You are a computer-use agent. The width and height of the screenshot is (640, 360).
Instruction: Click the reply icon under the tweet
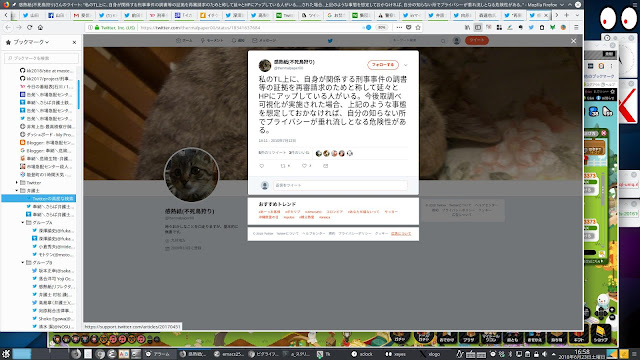pyautogui.click(x=262, y=166)
